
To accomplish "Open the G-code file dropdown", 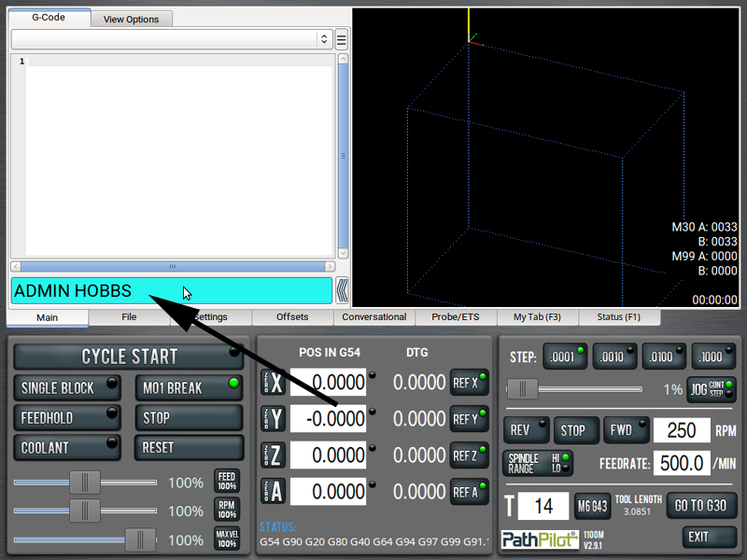I will tap(172, 39).
